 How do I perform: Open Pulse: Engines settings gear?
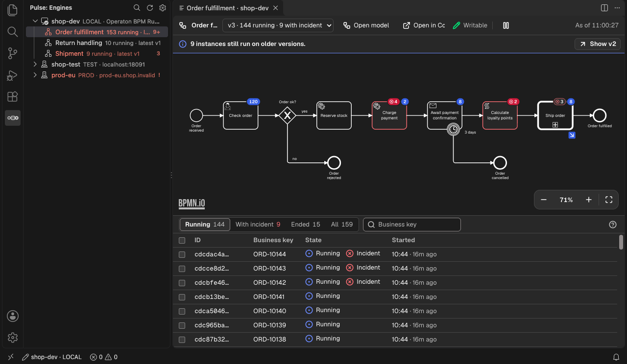[x=163, y=8]
